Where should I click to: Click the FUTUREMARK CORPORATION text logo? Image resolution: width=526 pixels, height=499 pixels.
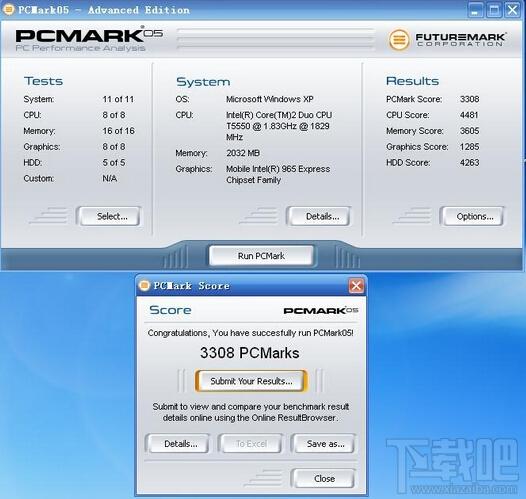click(x=461, y=40)
